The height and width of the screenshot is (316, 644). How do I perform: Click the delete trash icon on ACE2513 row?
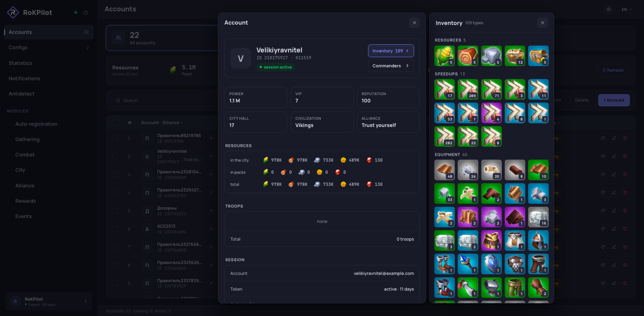pyautogui.click(x=625, y=229)
